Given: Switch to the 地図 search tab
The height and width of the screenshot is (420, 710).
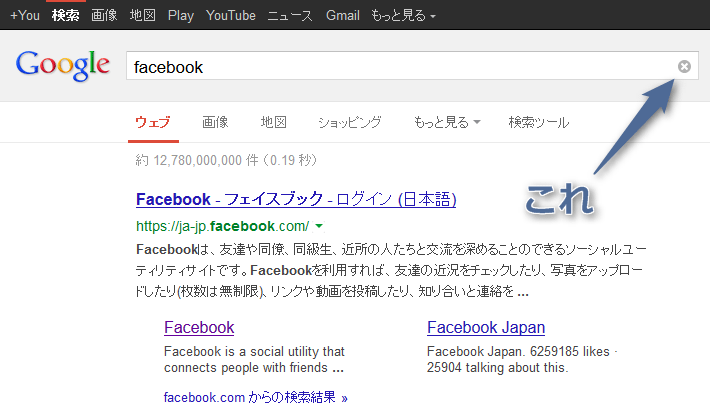Looking at the screenshot, I should [273, 122].
